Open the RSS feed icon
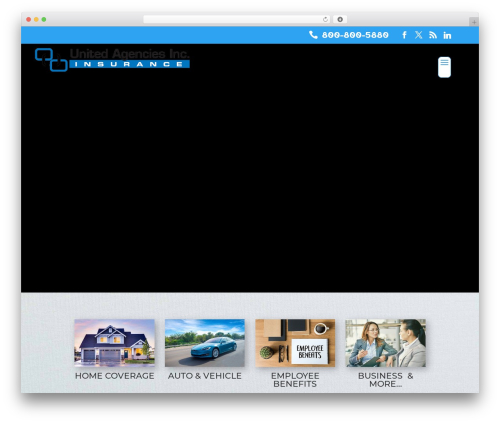 433,35
